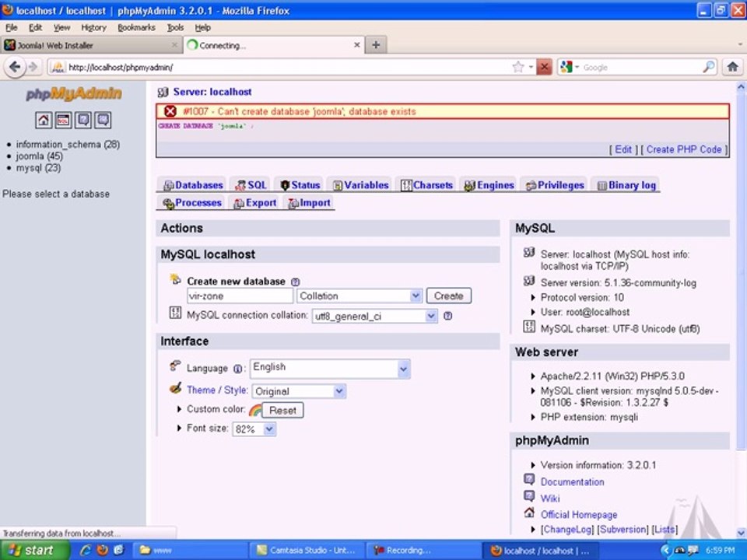Viewport: 747px width, 560px height.
Task: Click Official Homepage house icon
Action: coord(529,513)
